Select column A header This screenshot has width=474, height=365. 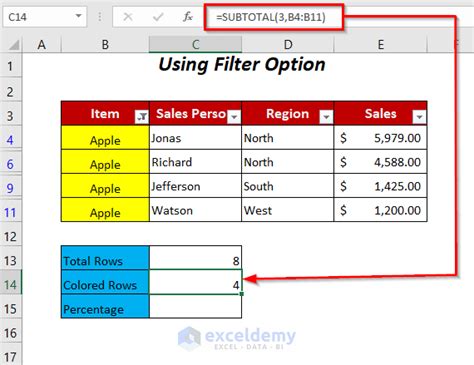[x=42, y=45]
